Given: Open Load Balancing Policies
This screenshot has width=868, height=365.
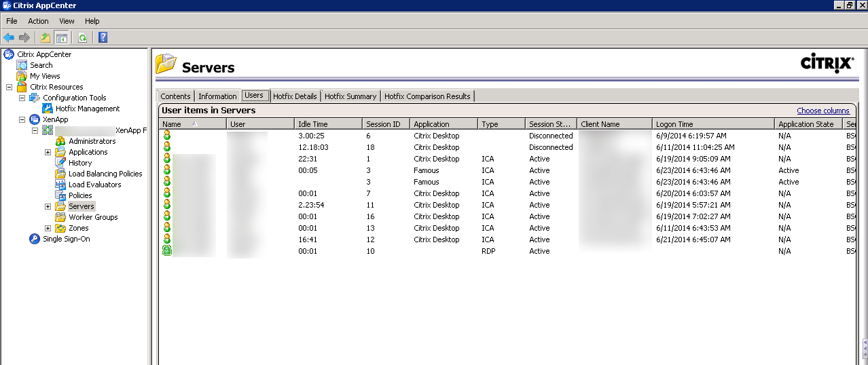Looking at the screenshot, I should click(x=105, y=174).
